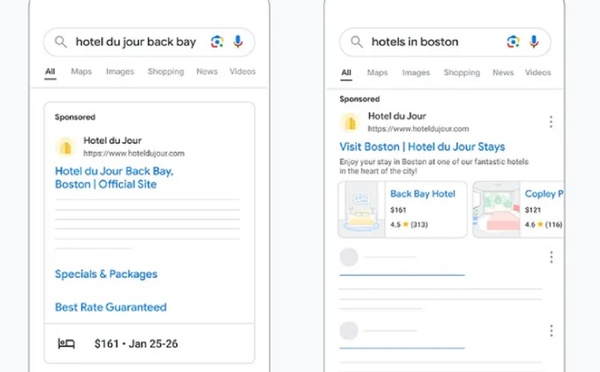
Task: Open the three-dot menu of the second placeholder result
Action: (x=551, y=331)
